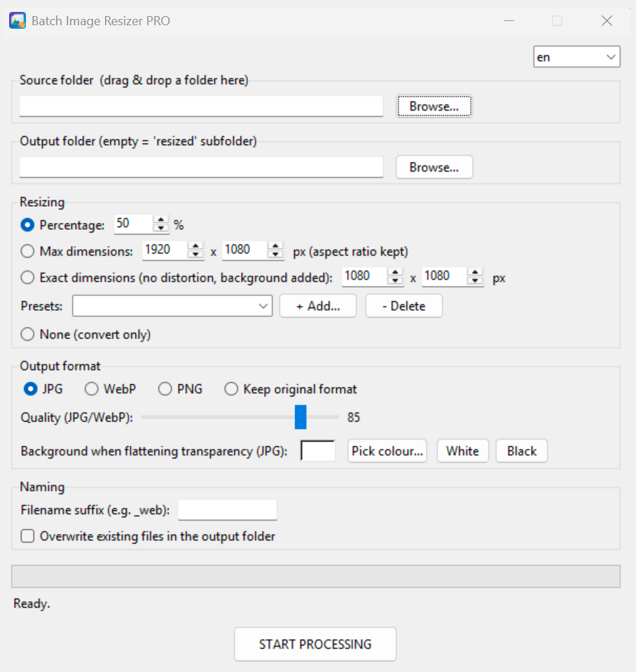Click the background colour preview swatch
Screen dimensions: 636x672
pos(318,451)
